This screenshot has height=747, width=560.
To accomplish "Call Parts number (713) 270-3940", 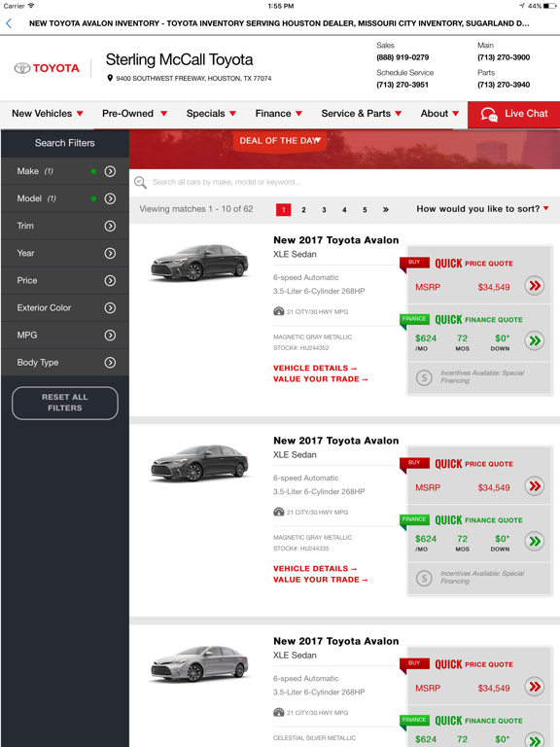I will point(504,85).
